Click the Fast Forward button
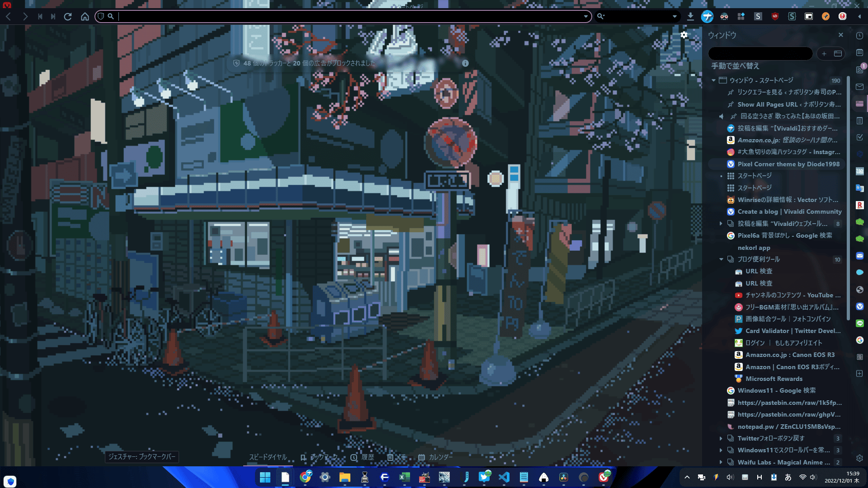This screenshot has height=488, width=868. (x=53, y=17)
